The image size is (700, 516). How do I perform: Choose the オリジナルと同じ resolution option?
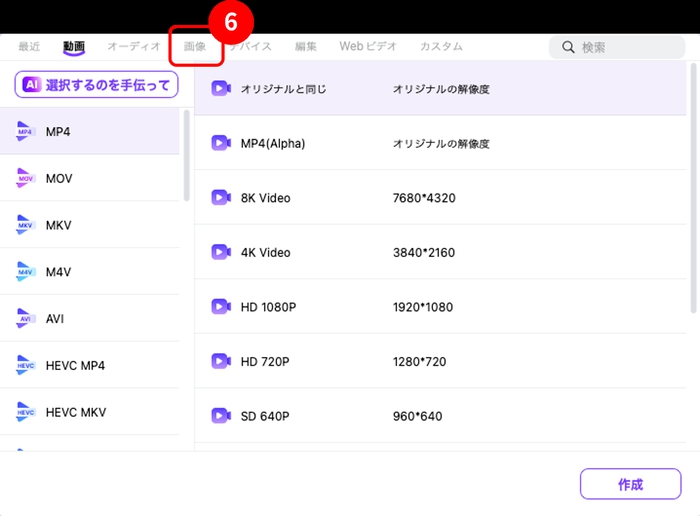point(440,89)
